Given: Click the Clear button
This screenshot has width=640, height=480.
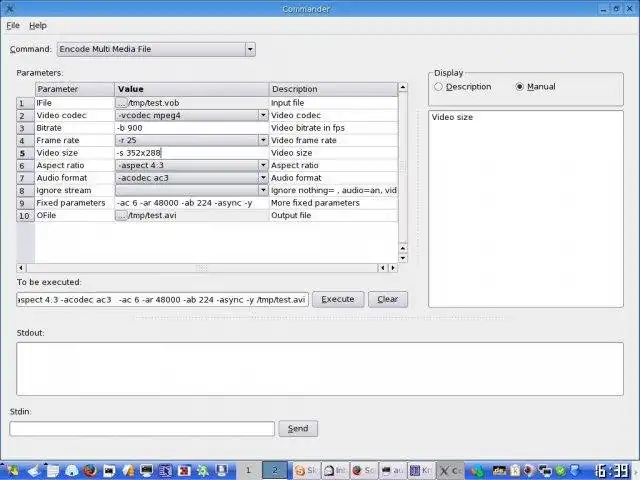Looking at the screenshot, I should click(x=388, y=299).
